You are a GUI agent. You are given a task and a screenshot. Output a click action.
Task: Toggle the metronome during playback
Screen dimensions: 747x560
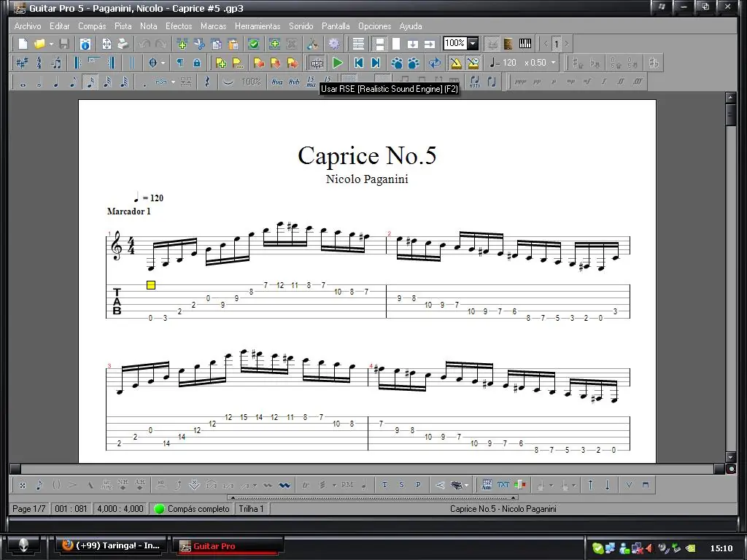[x=456, y=63]
